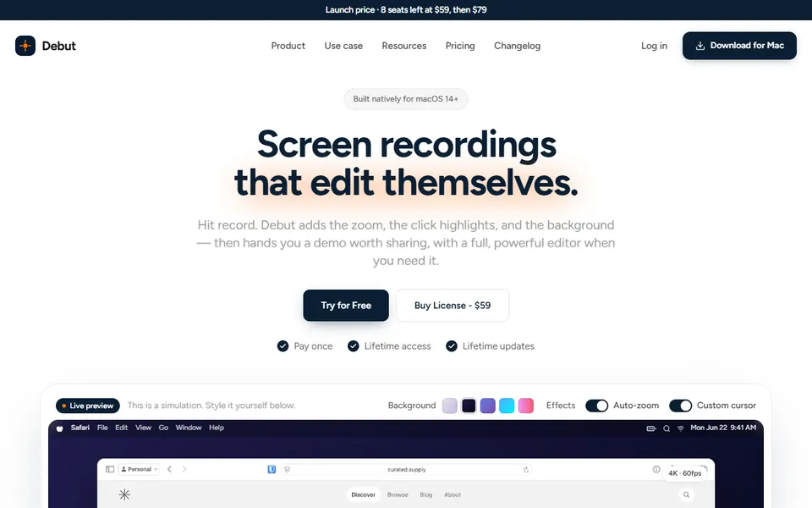Screen dimensions: 812x508
Task: Click the Apple logo in preview menu bar
Action: [x=59, y=428]
